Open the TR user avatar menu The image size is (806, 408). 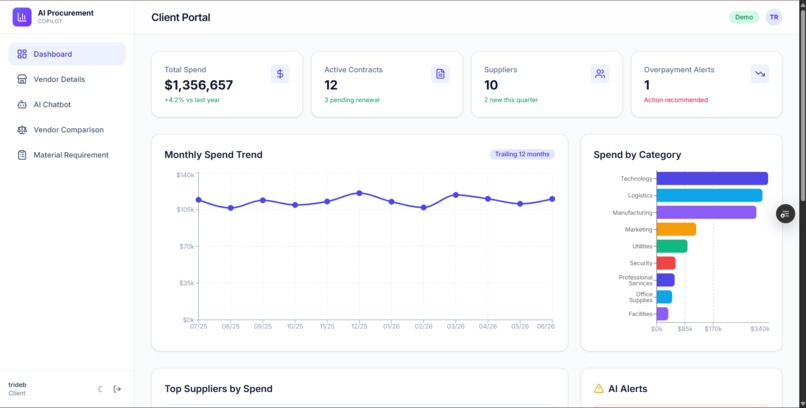(x=774, y=17)
